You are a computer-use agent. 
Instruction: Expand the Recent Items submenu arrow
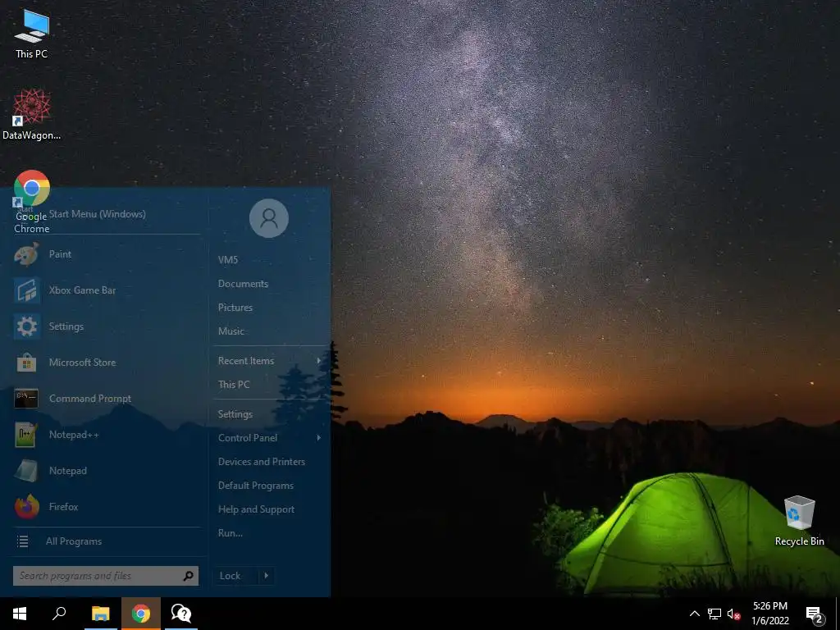tap(319, 361)
